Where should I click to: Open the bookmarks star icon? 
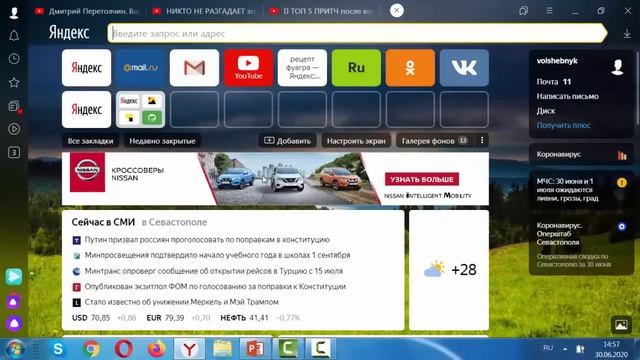tap(14, 82)
